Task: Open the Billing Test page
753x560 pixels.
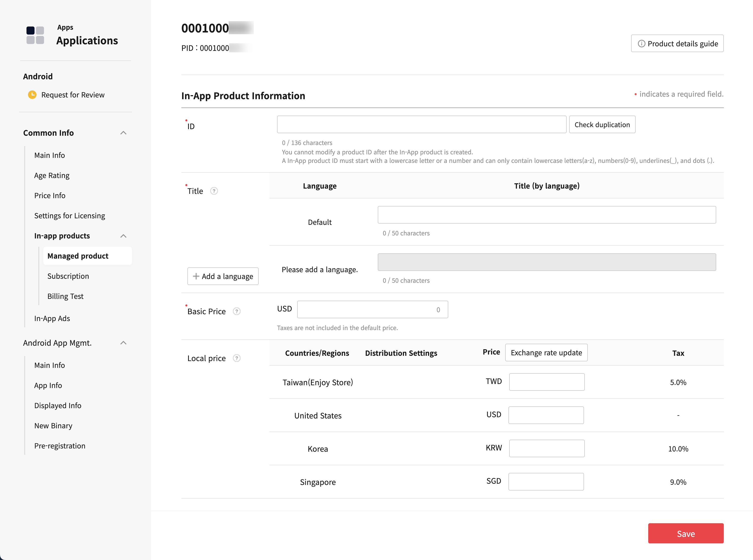Action: point(65,296)
